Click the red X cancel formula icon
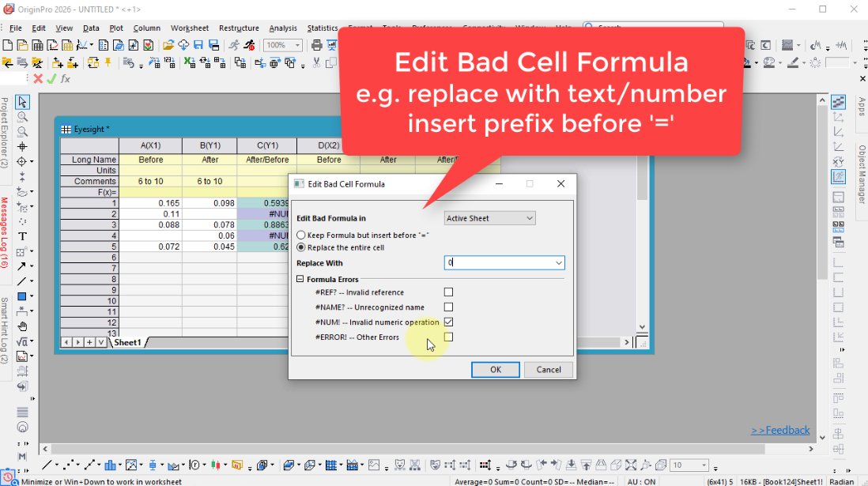 point(38,79)
